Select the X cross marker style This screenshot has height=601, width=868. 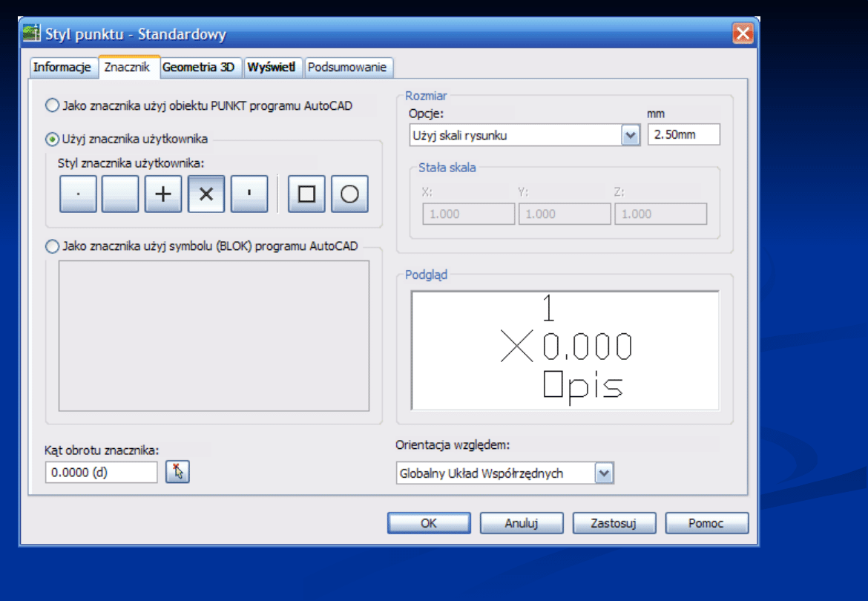click(x=206, y=194)
